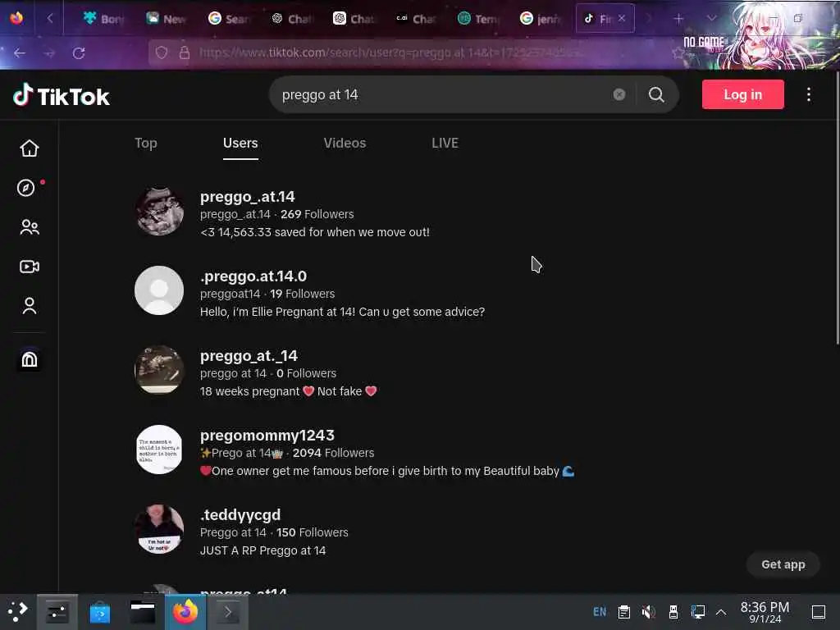Open a new browser tab with plus
The width and height of the screenshot is (840, 630).
coord(678,19)
